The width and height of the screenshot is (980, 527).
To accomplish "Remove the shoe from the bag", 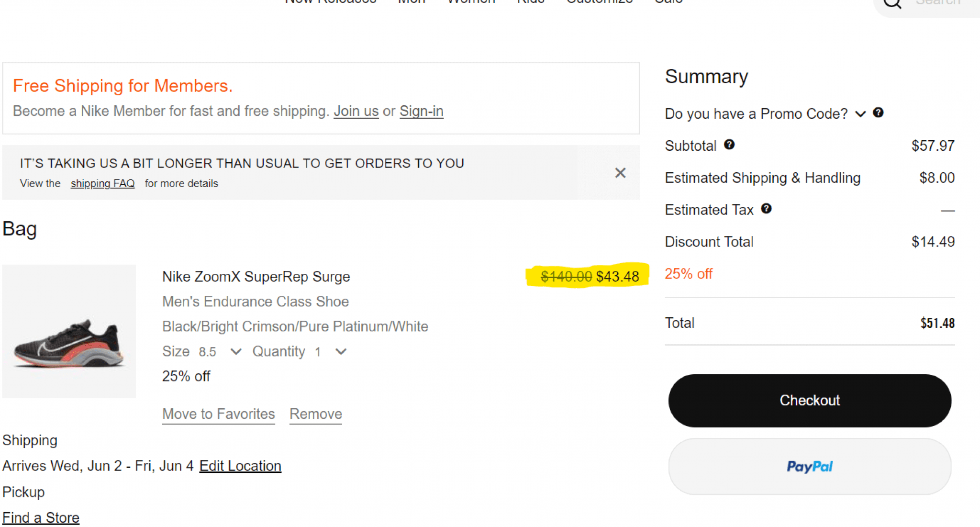I will (316, 414).
